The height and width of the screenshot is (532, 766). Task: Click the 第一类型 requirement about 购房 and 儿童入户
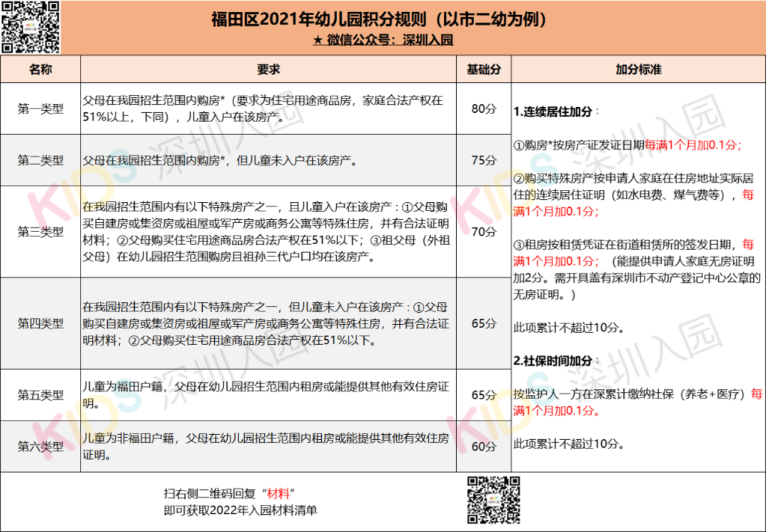tap(263, 109)
